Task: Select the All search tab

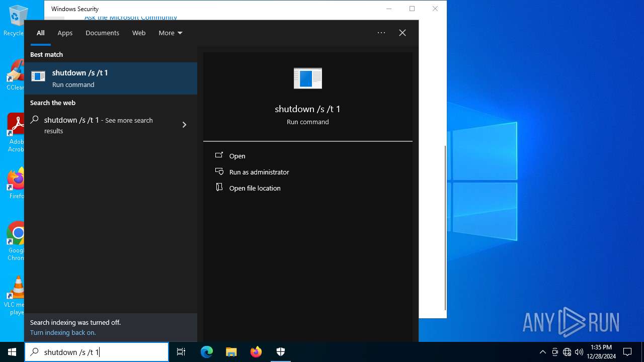Action: (x=41, y=33)
